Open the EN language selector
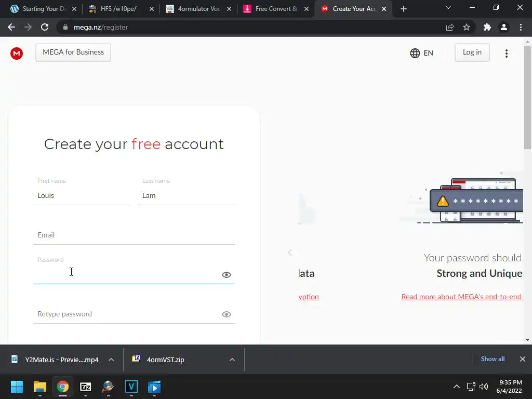Screen dimensions: 532x399 tap(421, 53)
